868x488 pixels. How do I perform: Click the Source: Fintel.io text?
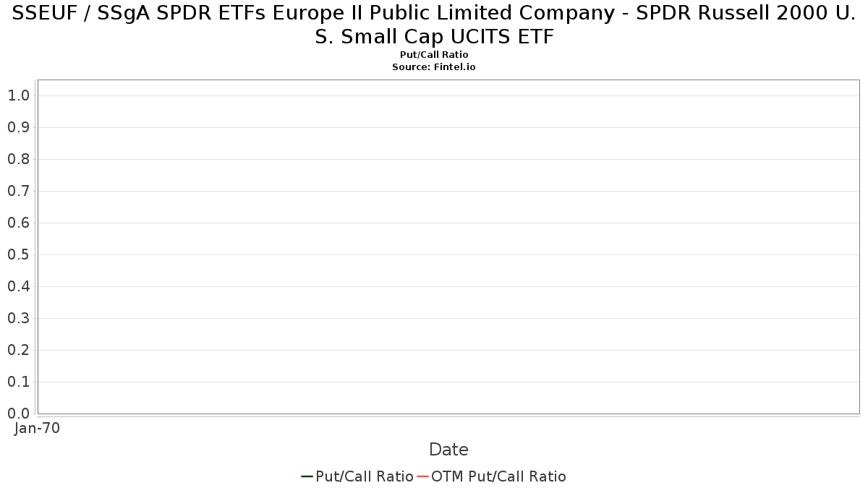(x=434, y=67)
